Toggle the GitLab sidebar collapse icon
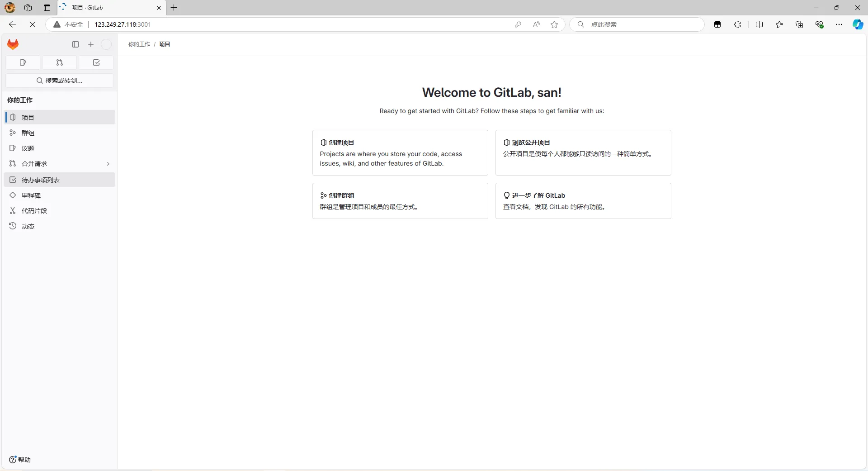 click(x=75, y=44)
